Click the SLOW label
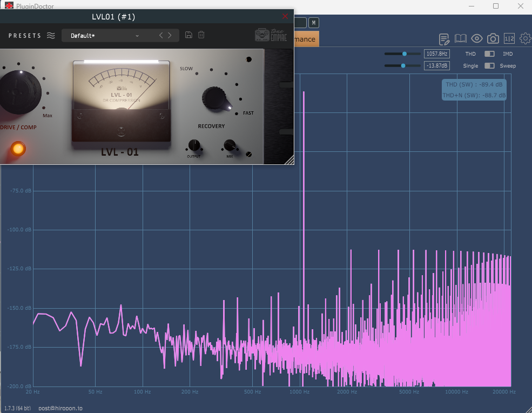Viewport: 532px width, 413px height. click(186, 69)
